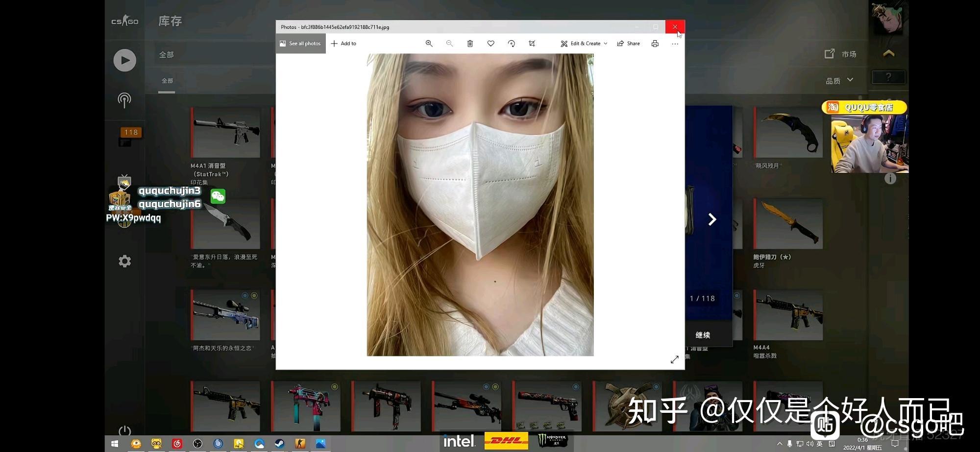Open the 市场 market link
The width and height of the screenshot is (980, 452).
[x=842, y=54]
